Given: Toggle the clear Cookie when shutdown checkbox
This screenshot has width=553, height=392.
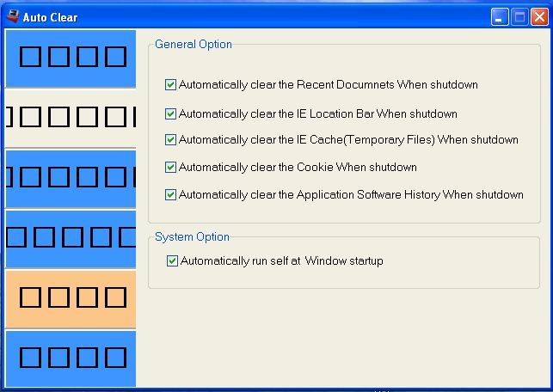Looking at the screenshot, I should [170, 167].
